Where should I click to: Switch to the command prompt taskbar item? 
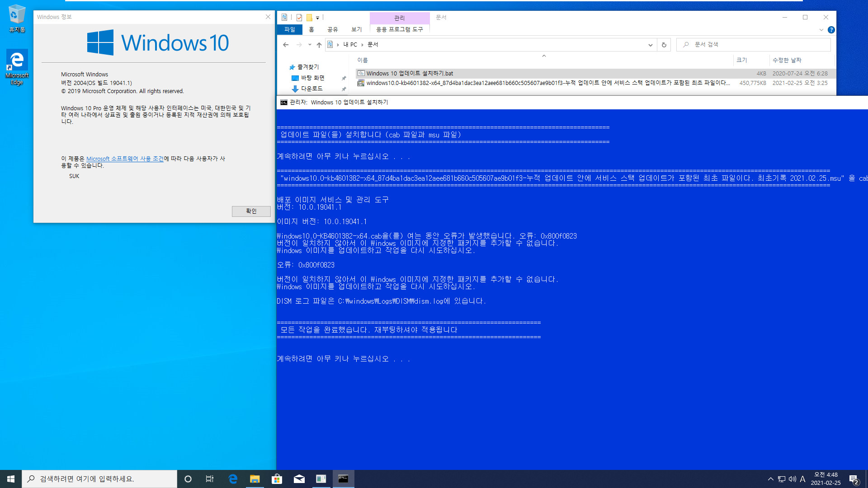coord(343,479)
